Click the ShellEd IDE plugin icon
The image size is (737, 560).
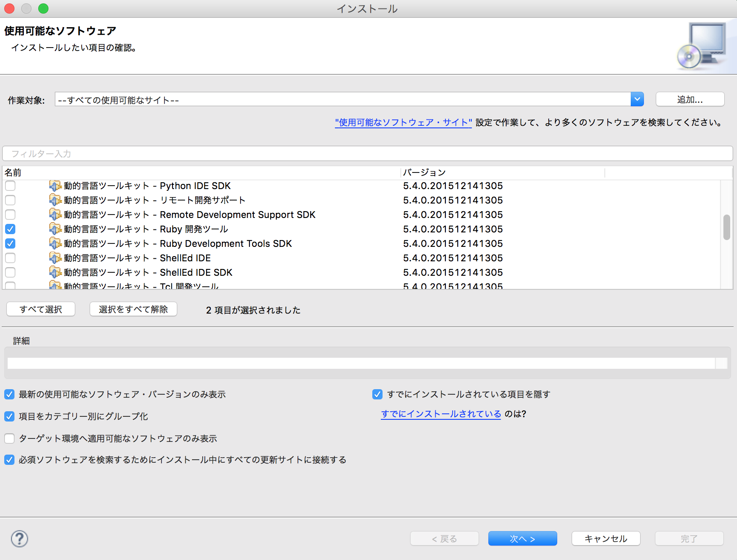click(x=56, y=258)
